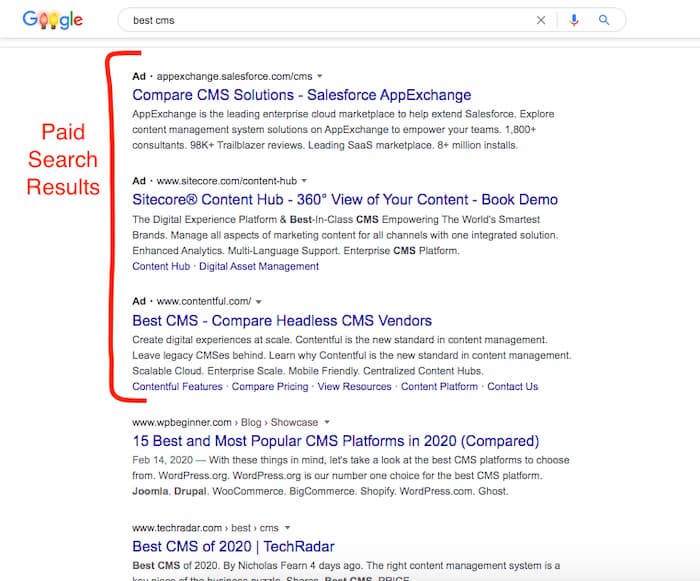Click the 'Digital Asset Management' sitelink
The width and height of the screenshot is (700, 581).
point(258,267)
